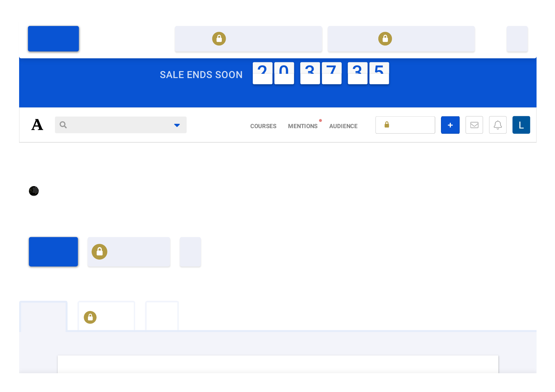The width and height of the screenshot is (555, 392).
Task: Click the sale countdown timer
Action: (321, 73)
